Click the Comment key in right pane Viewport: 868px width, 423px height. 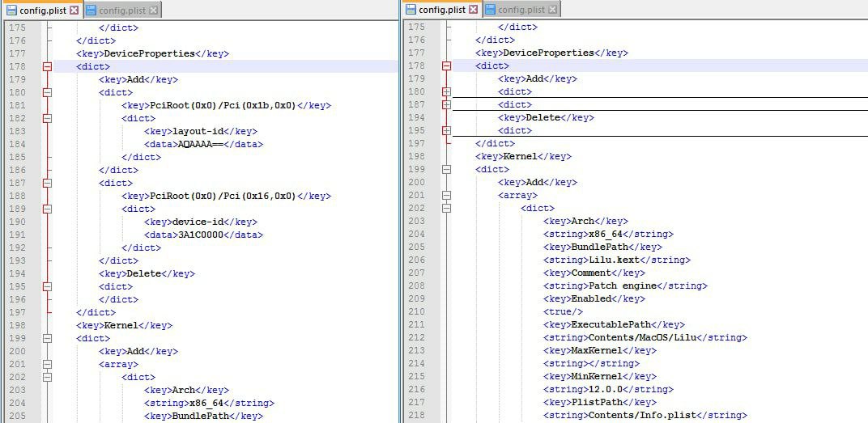(591, 273)
